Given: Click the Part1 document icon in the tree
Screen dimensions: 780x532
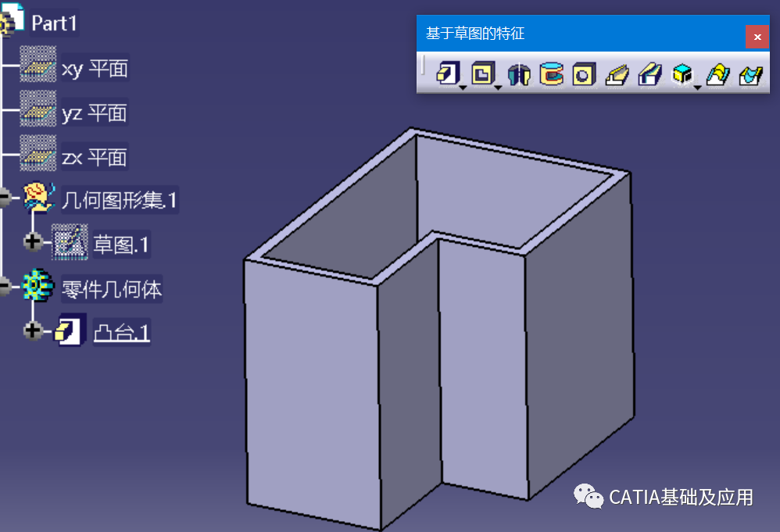Looking at the screenshot, I should (x=12, y=20).
